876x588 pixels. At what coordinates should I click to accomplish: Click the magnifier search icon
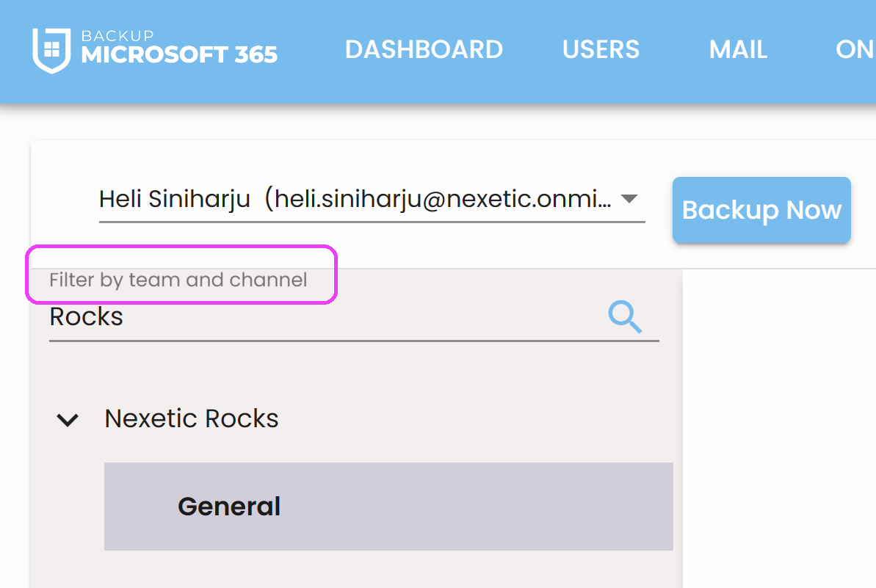(625, 316)
